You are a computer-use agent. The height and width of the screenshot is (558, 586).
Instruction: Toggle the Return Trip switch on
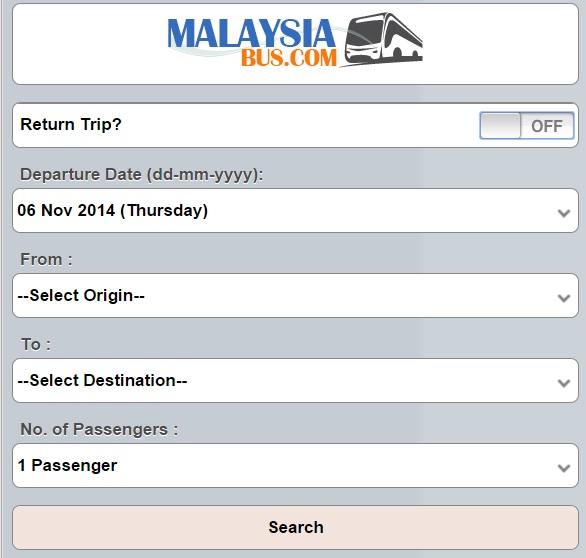pyautogui.click(x=527, y=126)
